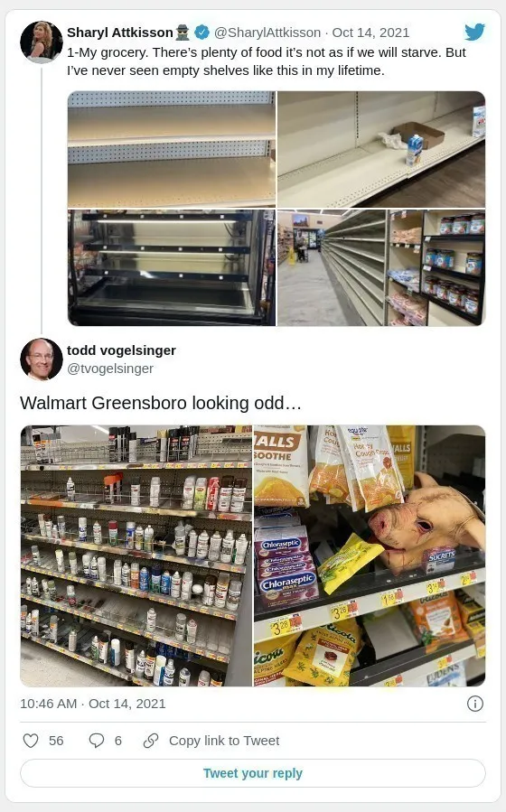Click Copy link to Tweet
The width and height of the screenshot is (506, 812).
(x=224, y=741)
